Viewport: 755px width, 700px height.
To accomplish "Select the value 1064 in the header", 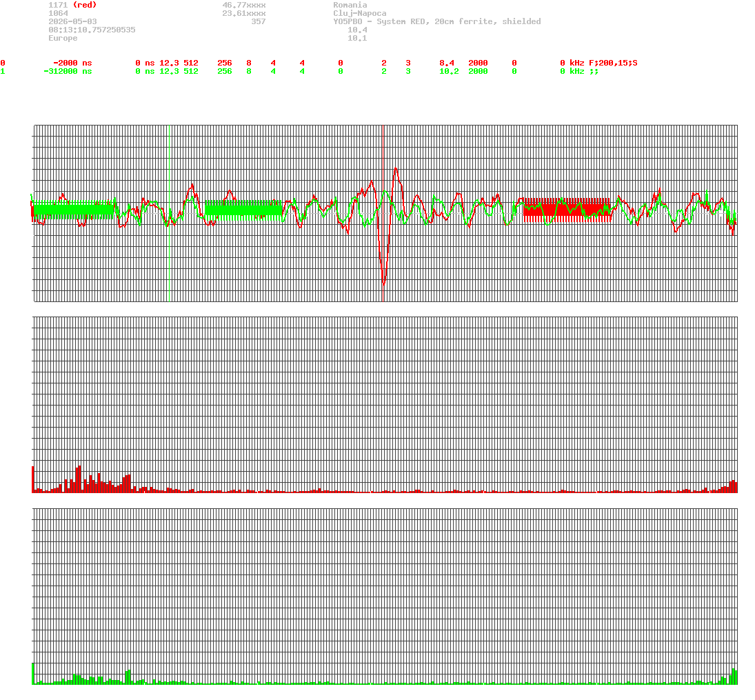I will [58, 13].
